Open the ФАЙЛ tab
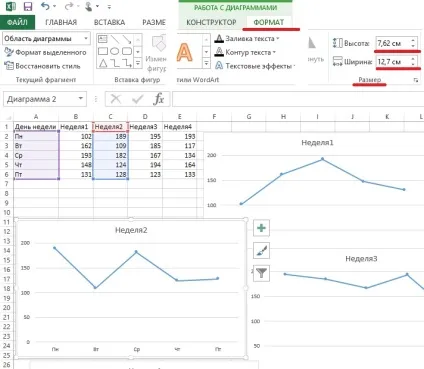This screenshot has width=424, height=369. (x=17, y=22)
